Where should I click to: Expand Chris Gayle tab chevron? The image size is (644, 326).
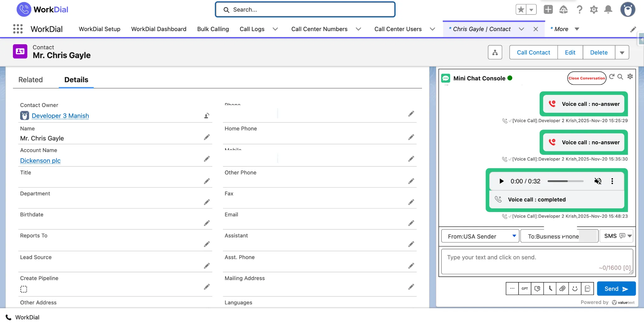tap(521, 29)
